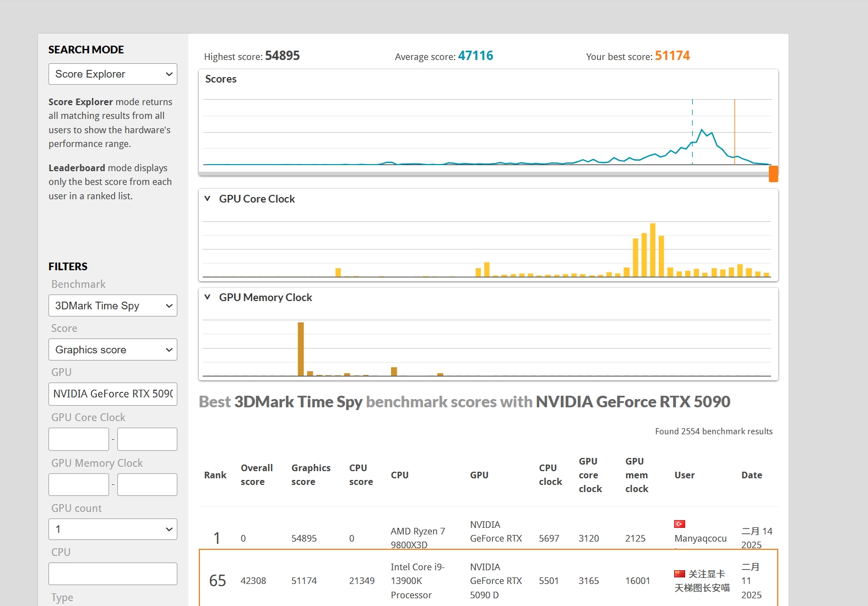Click the Chinese flag icon in rank 65 row
The height and width of the screenshot is (606, 868).
point(680,574)
